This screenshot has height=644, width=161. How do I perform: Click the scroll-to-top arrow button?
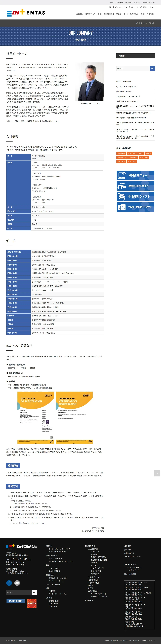[157, 473]
